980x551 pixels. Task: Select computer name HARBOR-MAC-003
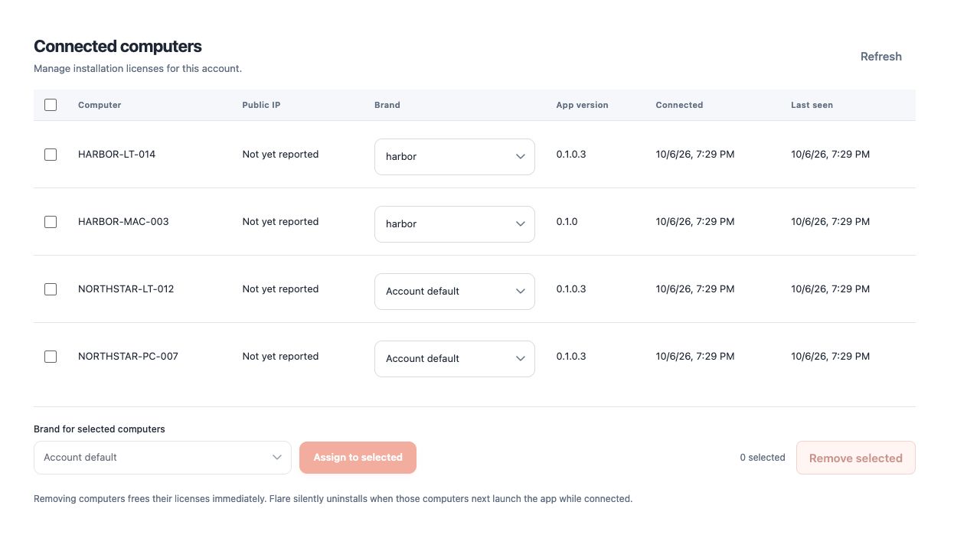pyautogui.click(x=123, y=222)
